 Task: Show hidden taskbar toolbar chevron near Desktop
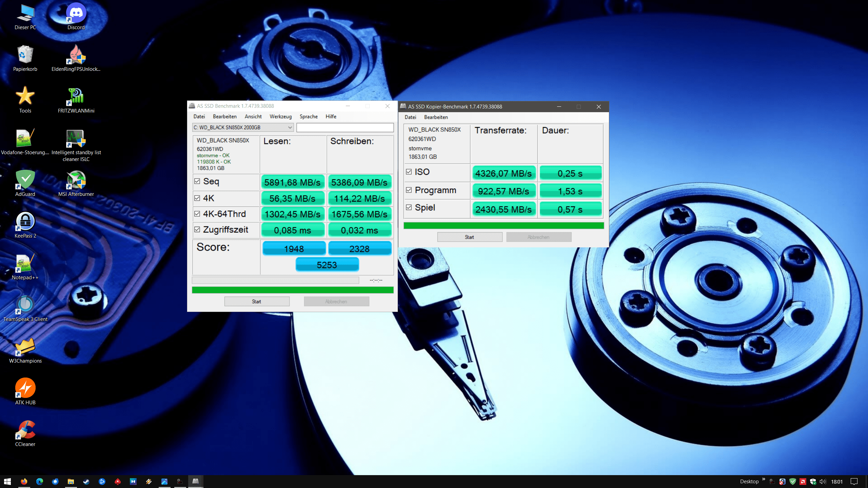coord(764,479)
